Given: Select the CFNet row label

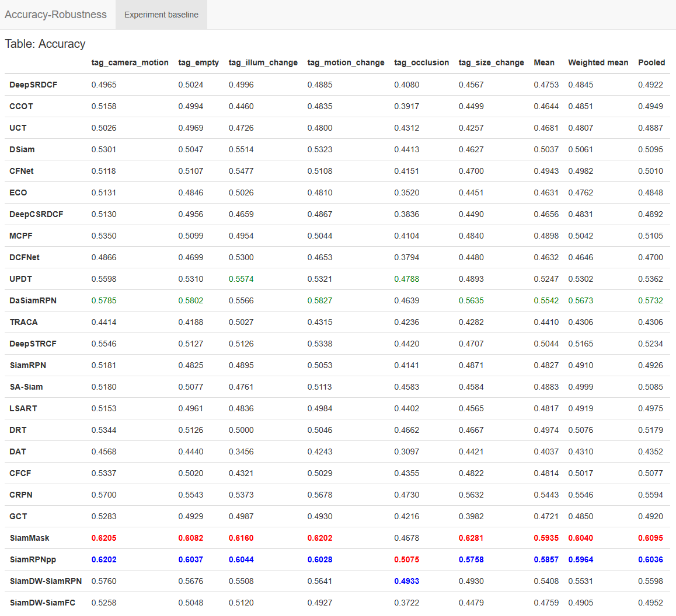Looking at the screenshot, I should (x=22, y=171).
